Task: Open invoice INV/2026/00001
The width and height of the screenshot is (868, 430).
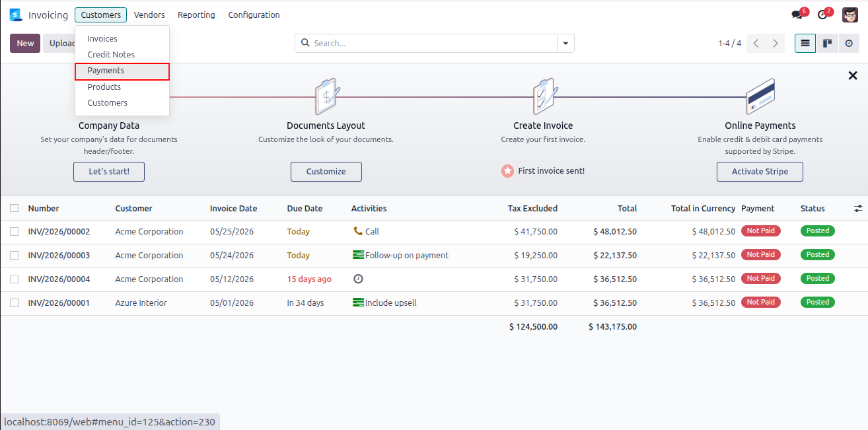Action: 59,303
